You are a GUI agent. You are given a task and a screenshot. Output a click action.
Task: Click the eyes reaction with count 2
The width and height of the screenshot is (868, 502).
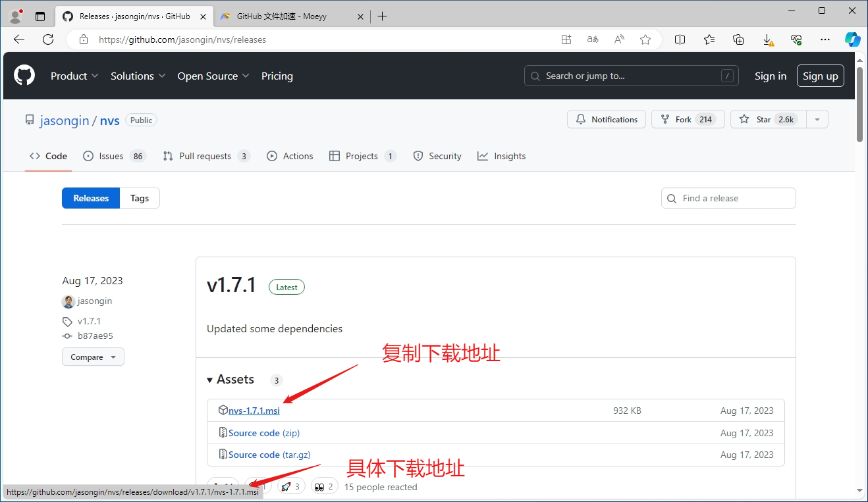click(x=325, y=487)
